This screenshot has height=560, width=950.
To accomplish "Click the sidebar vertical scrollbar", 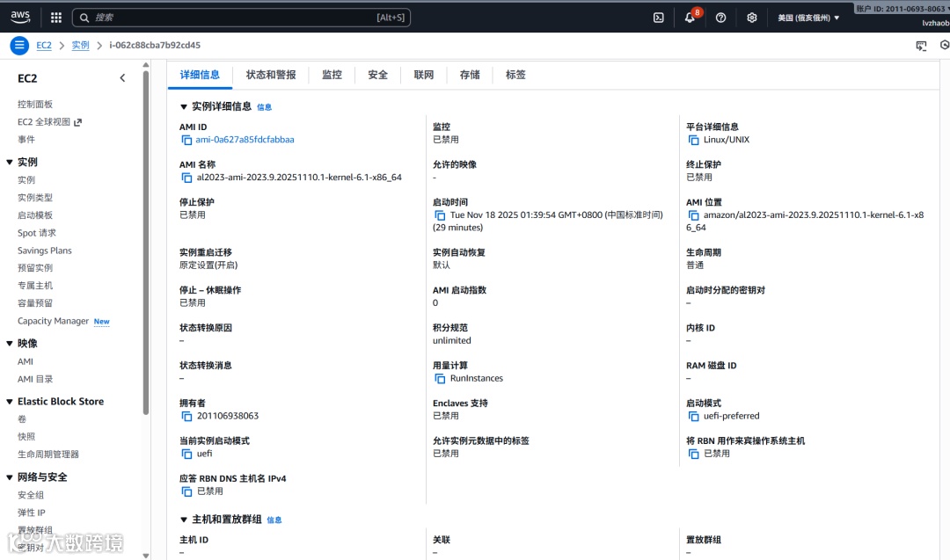I will [x=145, y=242].
